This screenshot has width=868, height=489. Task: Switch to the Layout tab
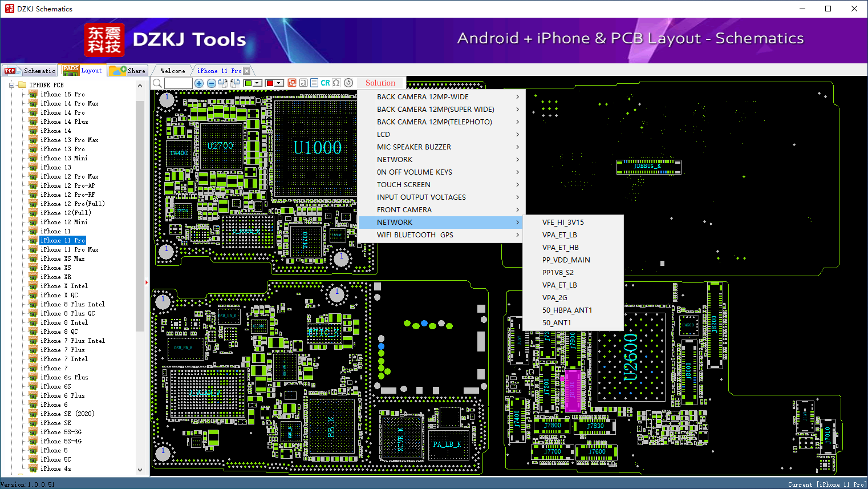click(x=83, y=71)
